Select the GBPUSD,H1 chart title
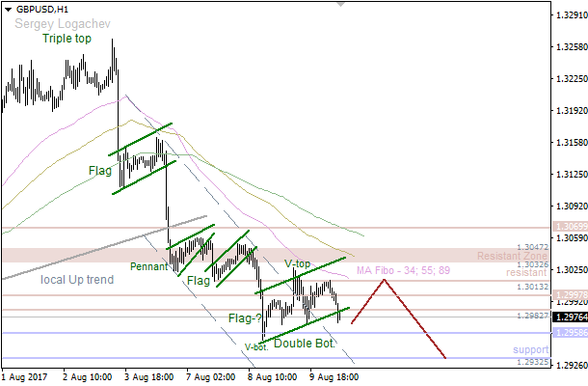Screen dimensions: 588x386 (42, 9)
